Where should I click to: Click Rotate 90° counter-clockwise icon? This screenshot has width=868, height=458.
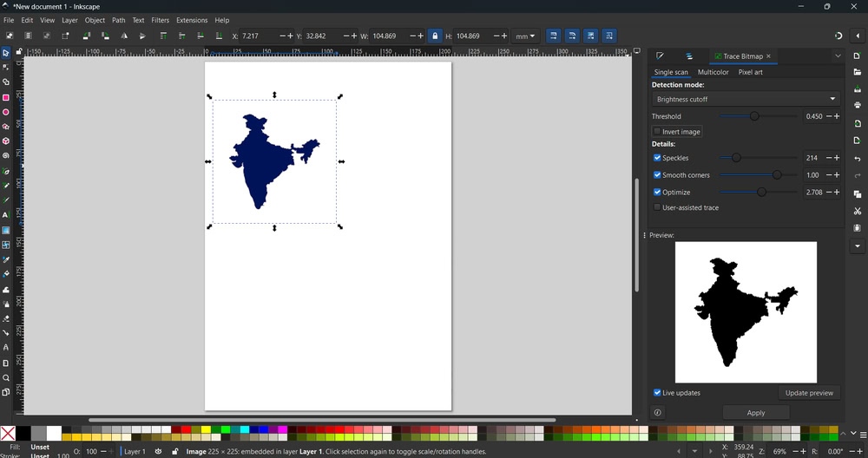[86, 36]
